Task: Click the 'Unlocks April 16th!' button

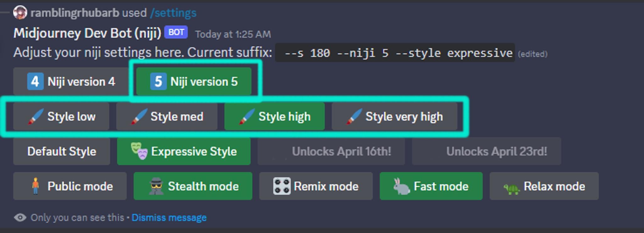Action: click(331, 151)
